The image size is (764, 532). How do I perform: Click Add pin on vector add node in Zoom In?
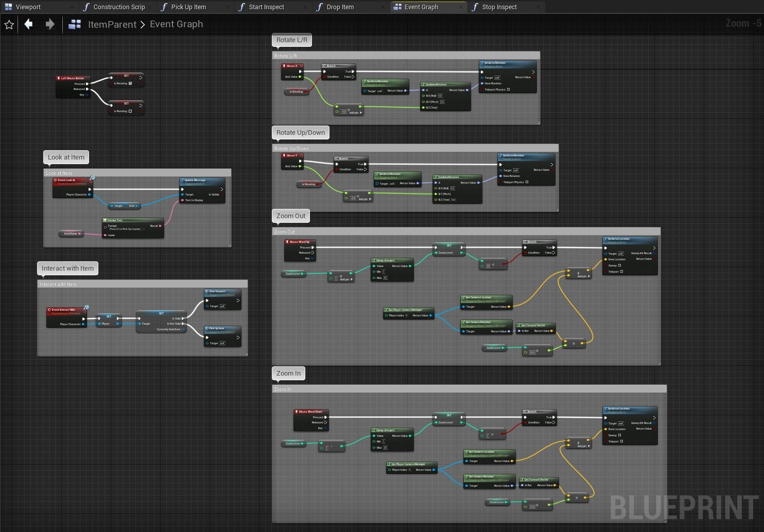pyautogui.click(x=583, y=446)
